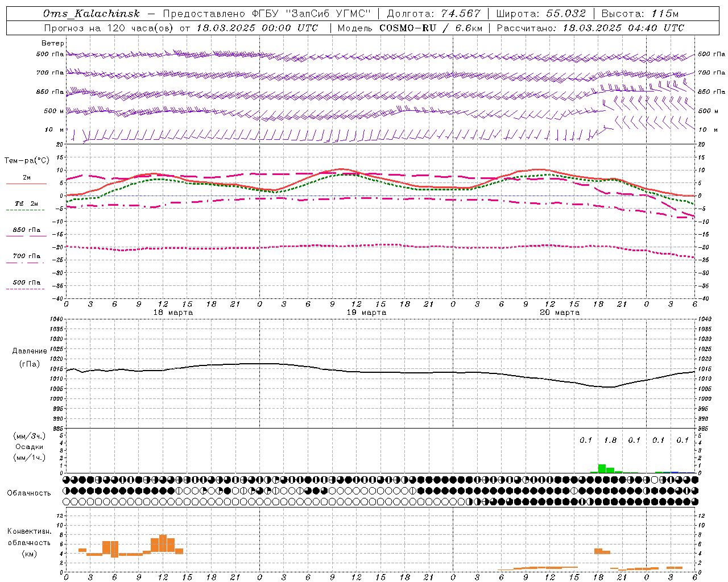Click the Долгота: 74.567 value
The height and width of the screenshot is (582, 728).
pos(433,14)
